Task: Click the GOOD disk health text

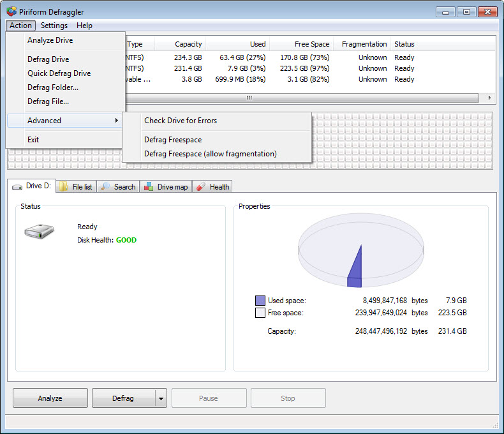Action: pyautogui.click(x=126, y=240)
